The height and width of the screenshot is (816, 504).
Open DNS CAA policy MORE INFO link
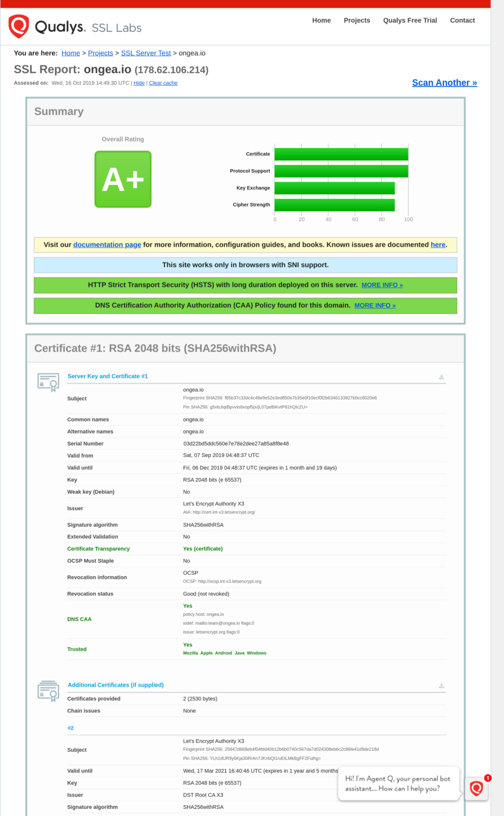pos(375,305)
